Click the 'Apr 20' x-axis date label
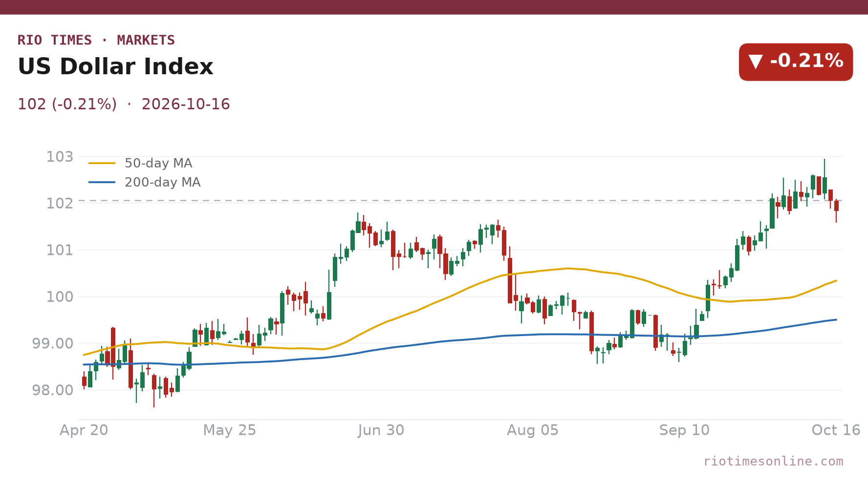Image resolution: width=868 pixels, height=488 pixels. coord(84,430)
